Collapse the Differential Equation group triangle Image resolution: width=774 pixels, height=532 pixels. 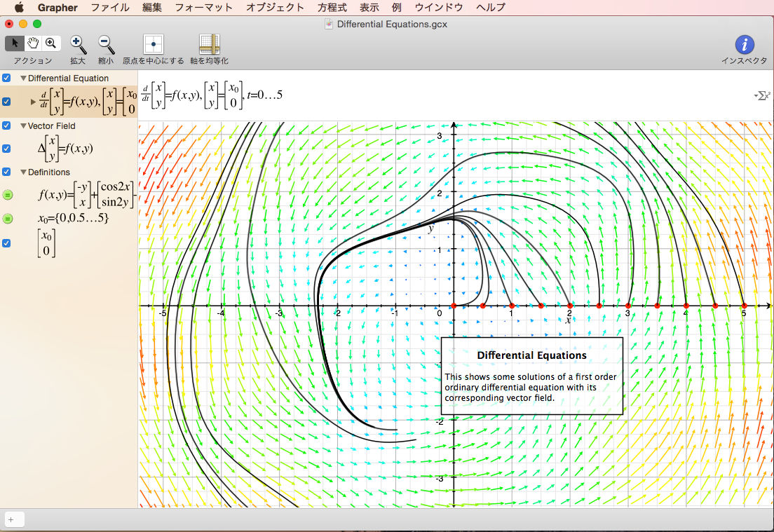(x=23, y=79)
